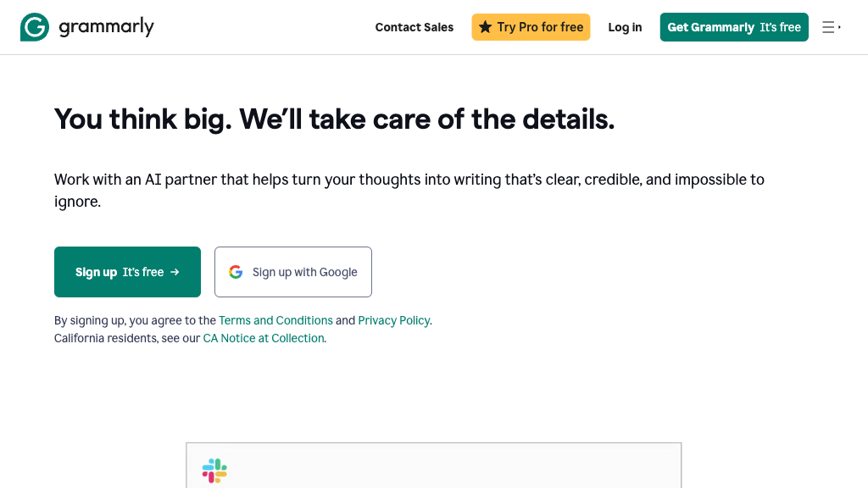
Task: Click the Sign up It's free button
Action: tap(127, 272)
